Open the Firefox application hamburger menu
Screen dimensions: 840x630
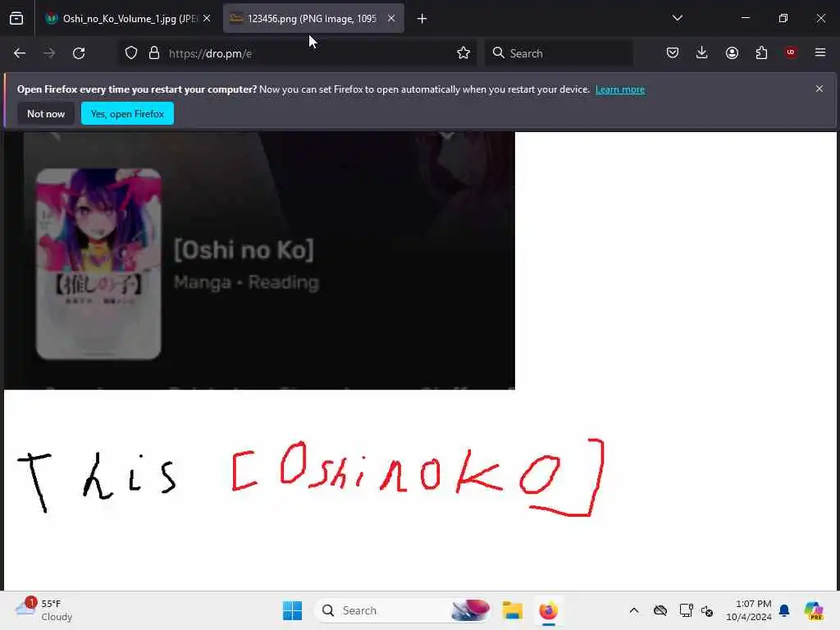coord(820,52)
